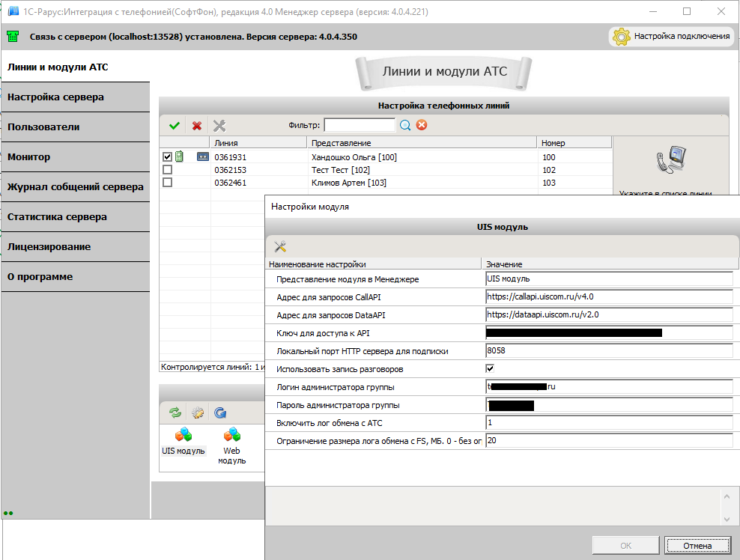Click the green checkmark icon in lines toolbar
This screenshot has height=560, width=740.
[175, 126]
